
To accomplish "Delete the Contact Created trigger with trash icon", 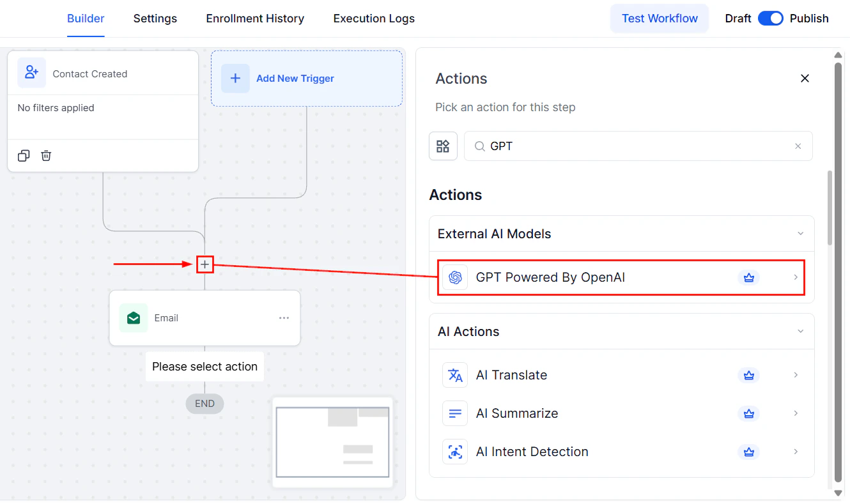I will pos(45,155).
